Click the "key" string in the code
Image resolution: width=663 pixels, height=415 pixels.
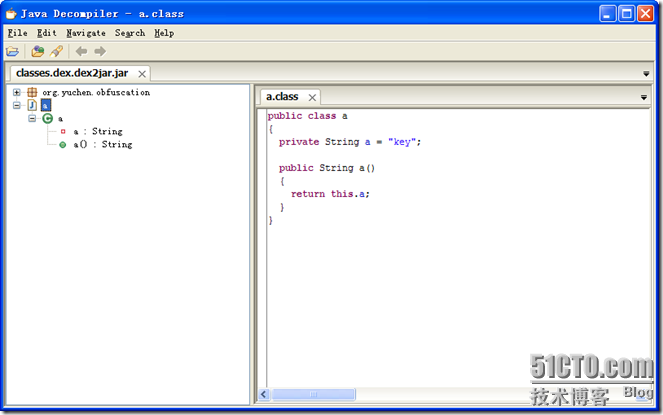(404, 141)
